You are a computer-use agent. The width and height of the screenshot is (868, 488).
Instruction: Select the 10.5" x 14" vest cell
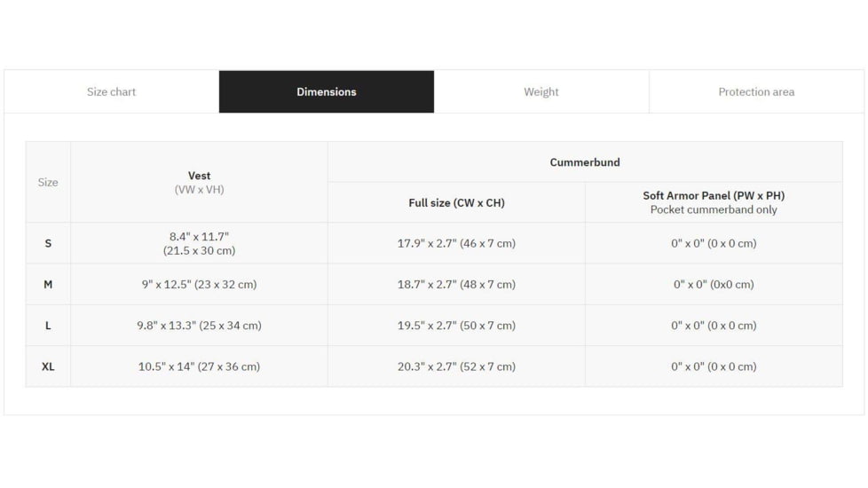pos(200,366)
